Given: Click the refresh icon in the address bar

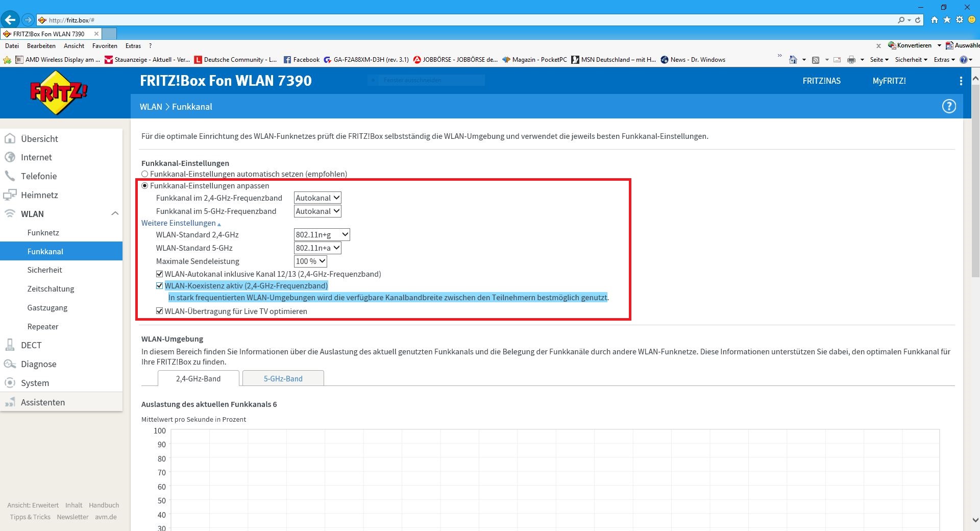Looking at the screenshot, I should (x=918, y=20).
